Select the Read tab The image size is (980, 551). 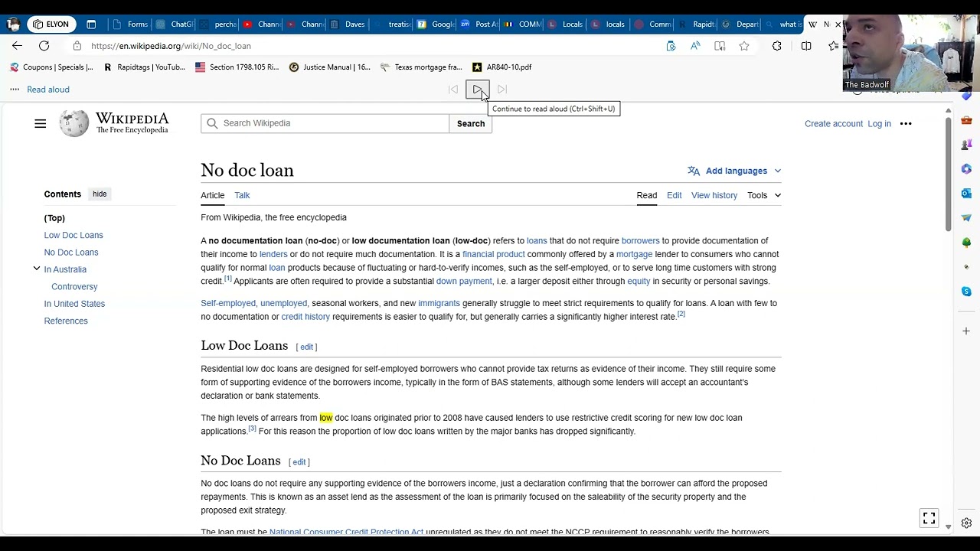tap(647, 195)
